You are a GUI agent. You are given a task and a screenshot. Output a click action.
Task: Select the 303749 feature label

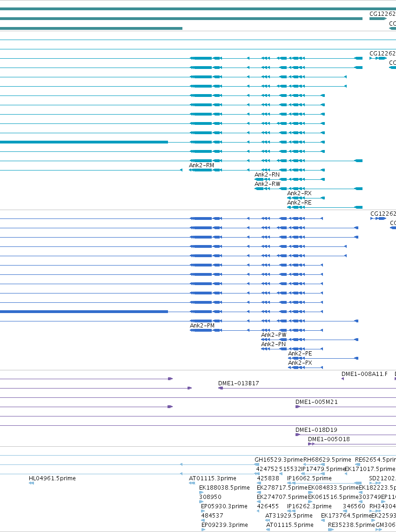pos(370,497)
